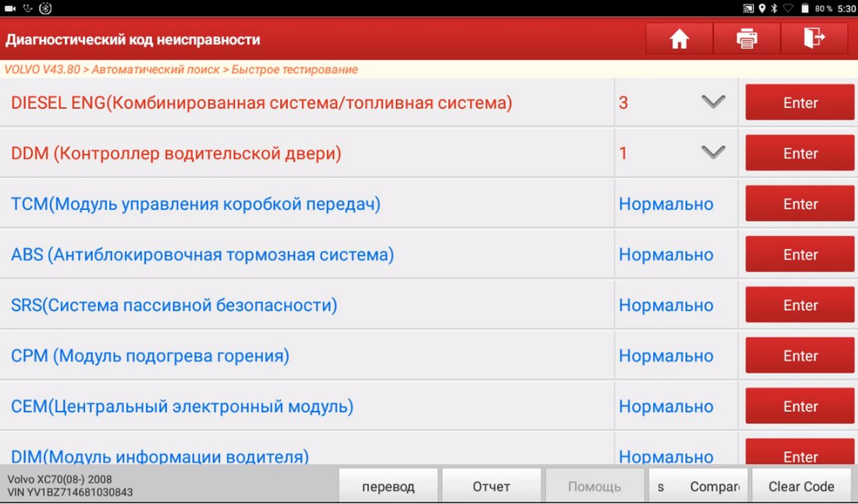Select the DDM (Контроллер водительской двери) label
Screen dimensions: 858x504
[x=176, y=154]
